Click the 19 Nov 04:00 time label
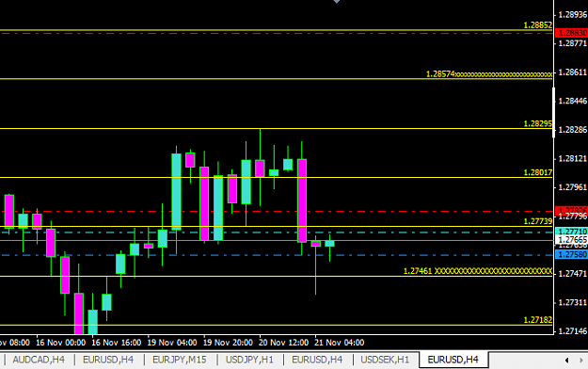Image resolution: width=588 pixels, height=369 pixels. pyautogui.click(x=172, y=343)
